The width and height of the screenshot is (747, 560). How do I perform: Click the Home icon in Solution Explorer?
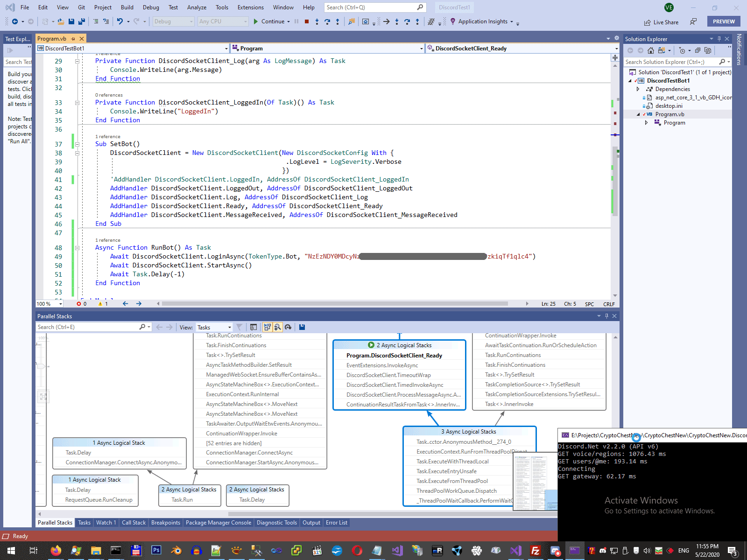click(x=651, y=50)
